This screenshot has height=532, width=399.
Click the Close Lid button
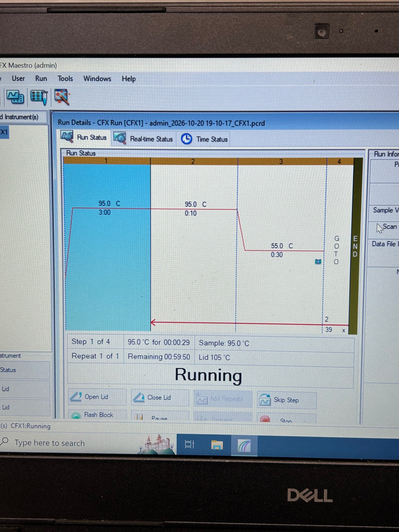(x=160, y=397)
